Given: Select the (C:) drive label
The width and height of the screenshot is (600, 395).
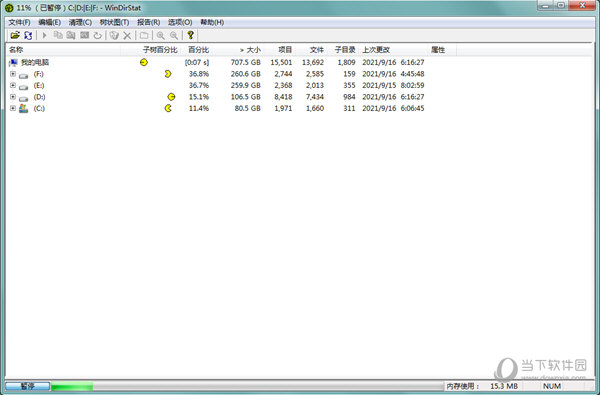Looking at the screenshot, I should (39, 108).
